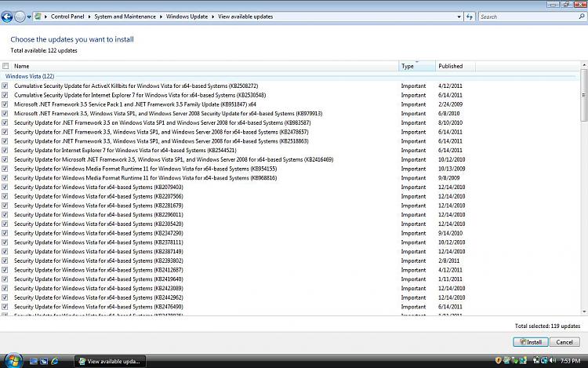Toggle the select-all checkbox beside Name
588x368 pixels.
(5, 66)
